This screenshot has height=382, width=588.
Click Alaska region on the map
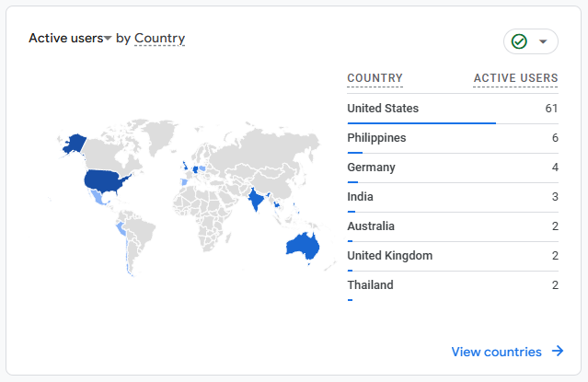coord(75,144)
